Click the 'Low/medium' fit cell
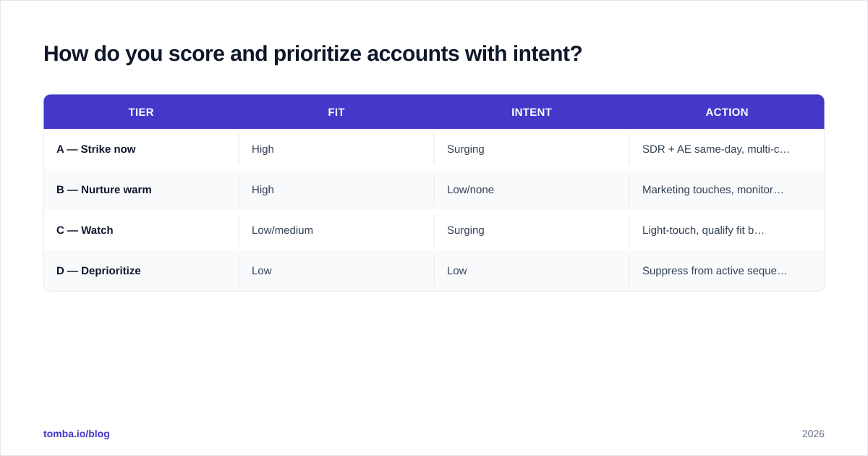Viewport: 868px width, 456px height. [x=336, y=230]
